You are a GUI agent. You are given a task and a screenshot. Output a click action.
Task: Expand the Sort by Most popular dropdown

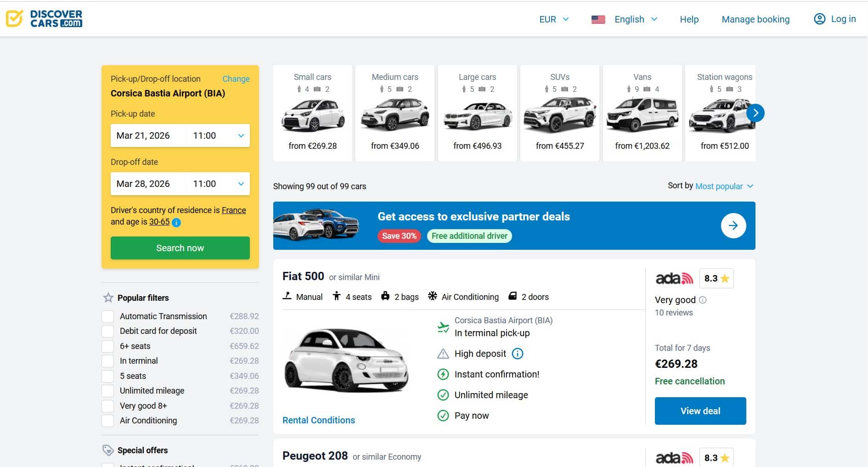click(x=724, y=186)
